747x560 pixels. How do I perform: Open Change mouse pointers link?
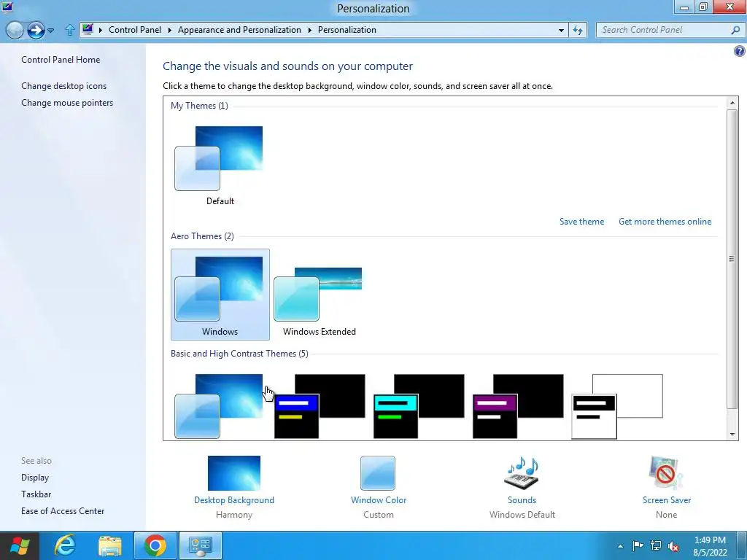(x=67, y=102)
